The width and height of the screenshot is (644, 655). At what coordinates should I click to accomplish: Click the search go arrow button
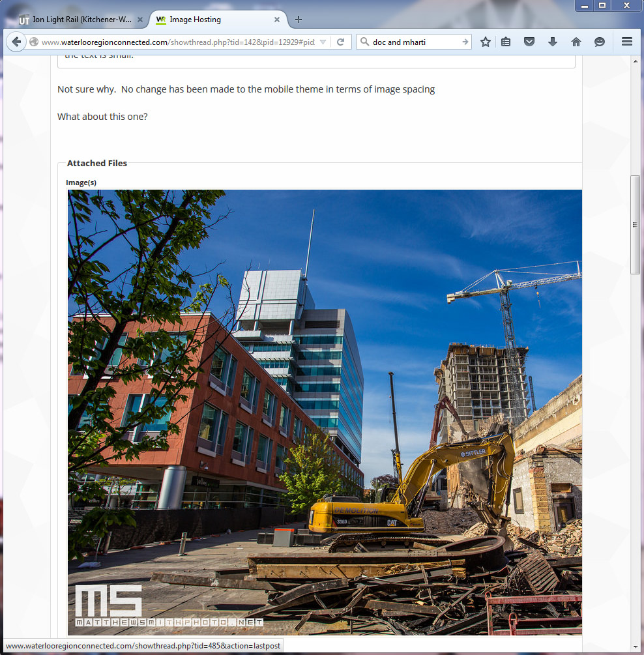click(465, 42)
